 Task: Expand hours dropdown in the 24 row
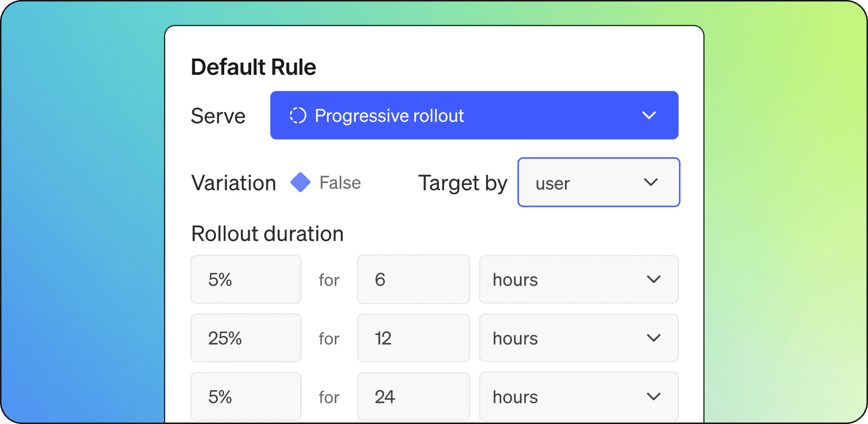point(579,397)
